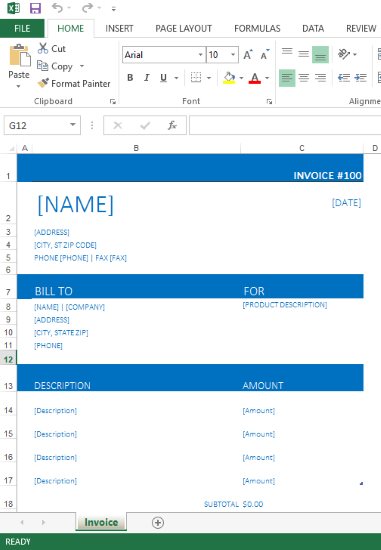Open the FORMULAS tab

pyautogui.click(x=257, y=28)
